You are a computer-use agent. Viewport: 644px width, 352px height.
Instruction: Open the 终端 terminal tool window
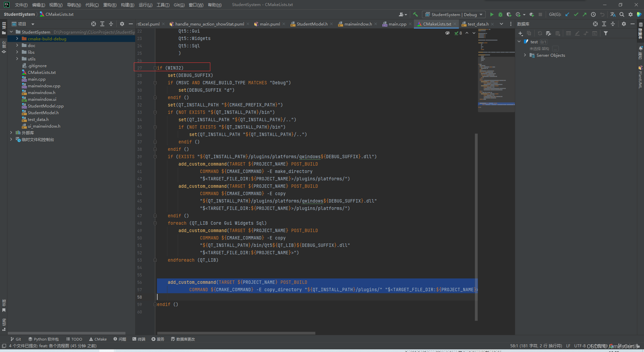[x=139, y=339]
